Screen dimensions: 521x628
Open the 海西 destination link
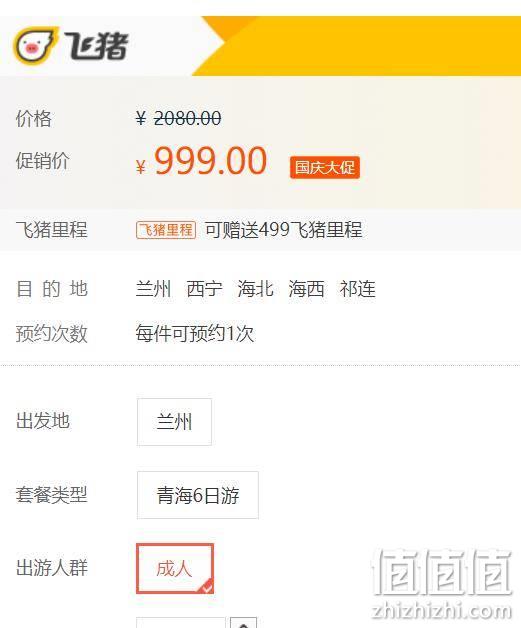[x=306, y=289]
